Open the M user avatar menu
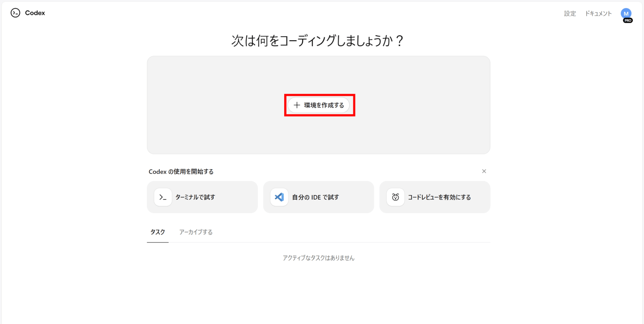 point(626,13)
